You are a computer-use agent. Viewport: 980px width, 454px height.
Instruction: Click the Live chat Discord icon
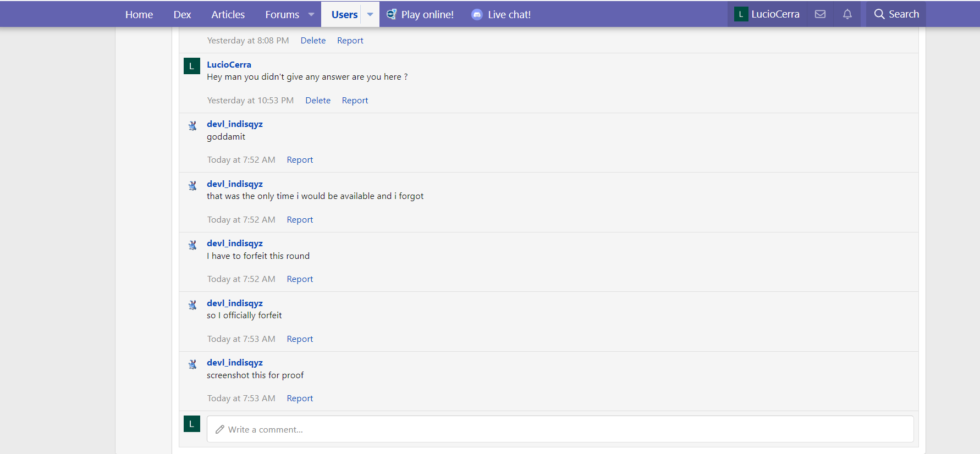coord(477,15)
